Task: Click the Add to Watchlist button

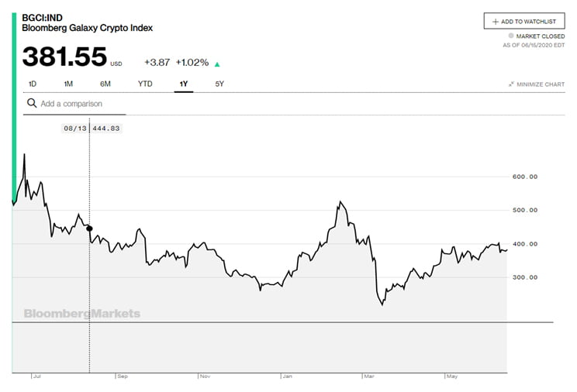Action: pyautogui.click(x=524, y=22)
